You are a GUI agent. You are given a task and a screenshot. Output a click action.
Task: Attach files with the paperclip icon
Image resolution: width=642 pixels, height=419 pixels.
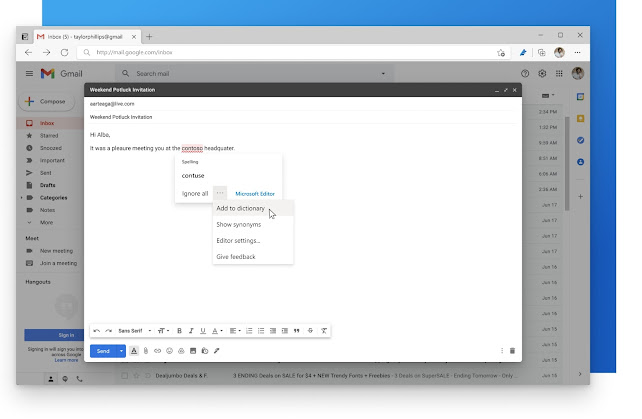[x=146, y=351]
